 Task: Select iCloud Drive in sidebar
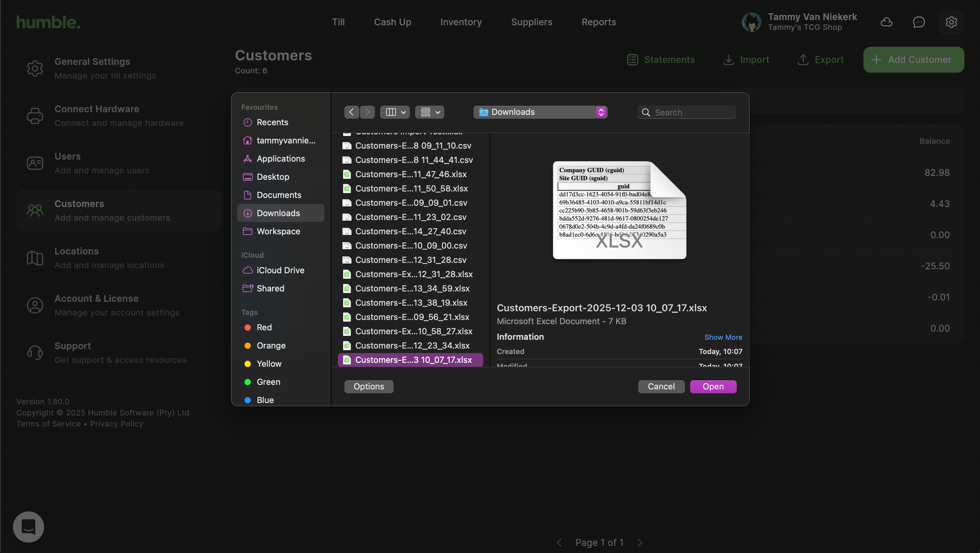(x=280, y=270)
